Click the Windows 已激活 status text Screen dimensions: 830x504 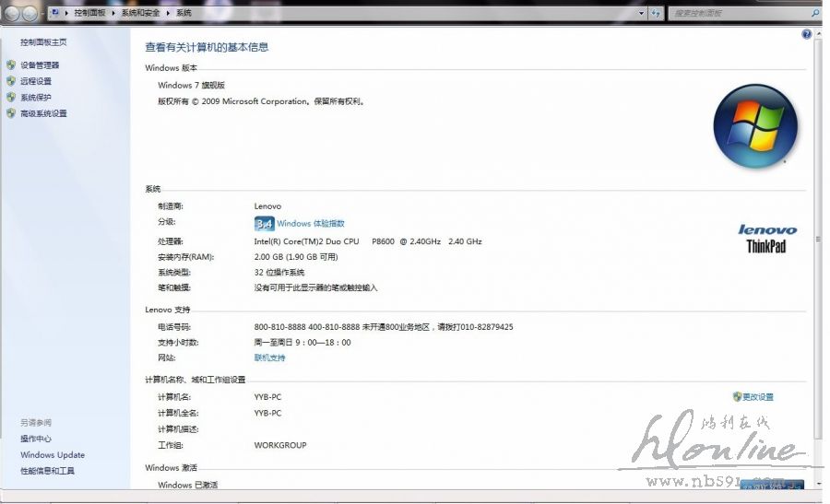187,485
